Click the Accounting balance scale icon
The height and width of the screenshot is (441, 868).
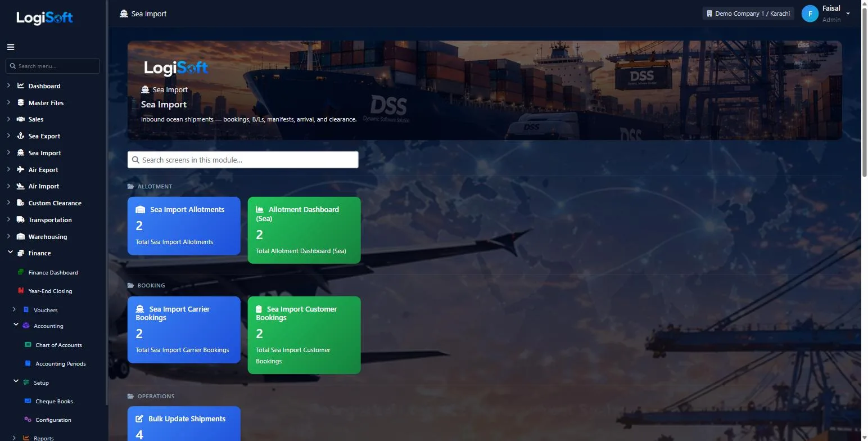(26, 326)
